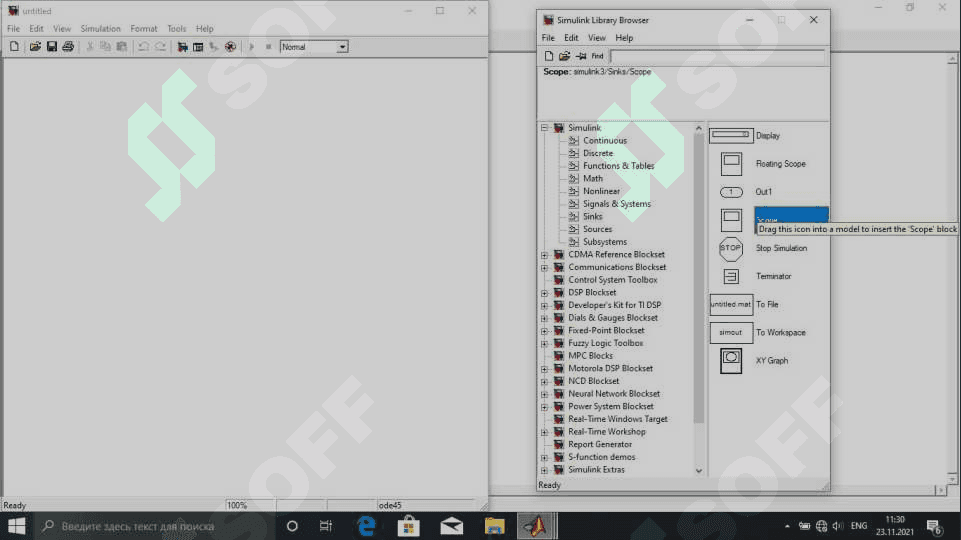Image resolution: width=961 pixels, height=540 pixels.
Task: Open MATLAB from taskbar
Action: [536, 526]
